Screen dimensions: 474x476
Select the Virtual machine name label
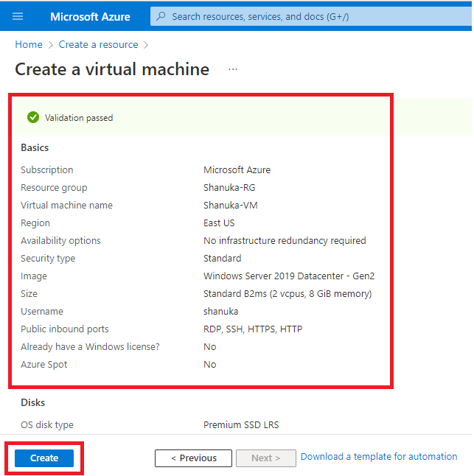coord(66,206)
